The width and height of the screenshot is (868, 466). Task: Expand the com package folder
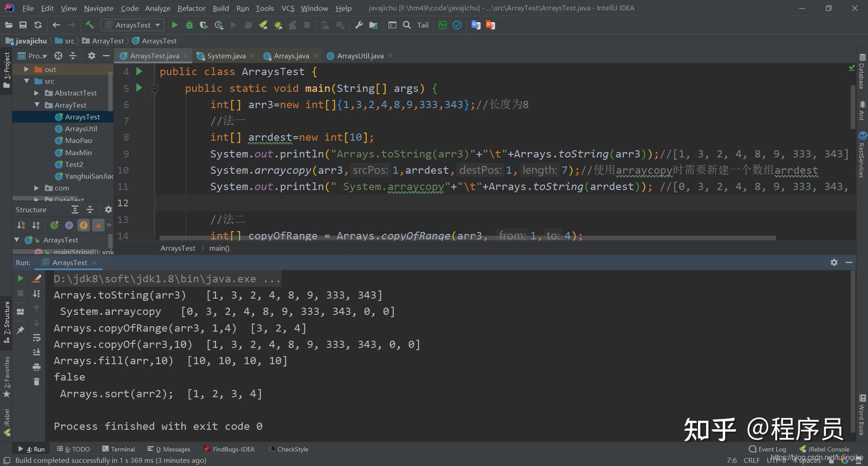tap(37, 188)
